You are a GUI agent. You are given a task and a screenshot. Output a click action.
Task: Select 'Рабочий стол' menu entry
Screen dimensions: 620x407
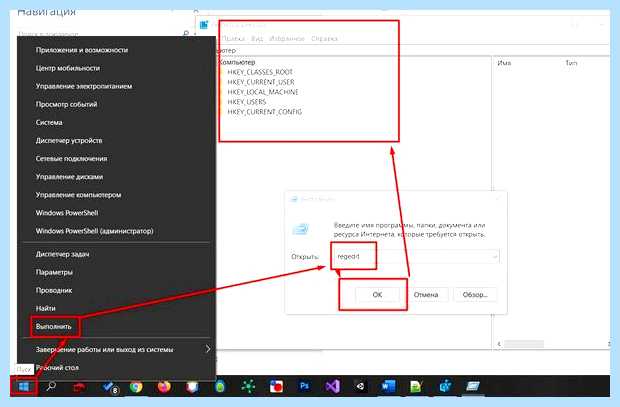click(x=57, y=367)
